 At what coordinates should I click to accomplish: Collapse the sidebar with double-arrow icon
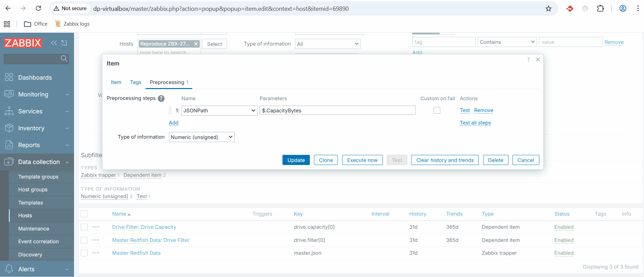(x=54, y=43)
